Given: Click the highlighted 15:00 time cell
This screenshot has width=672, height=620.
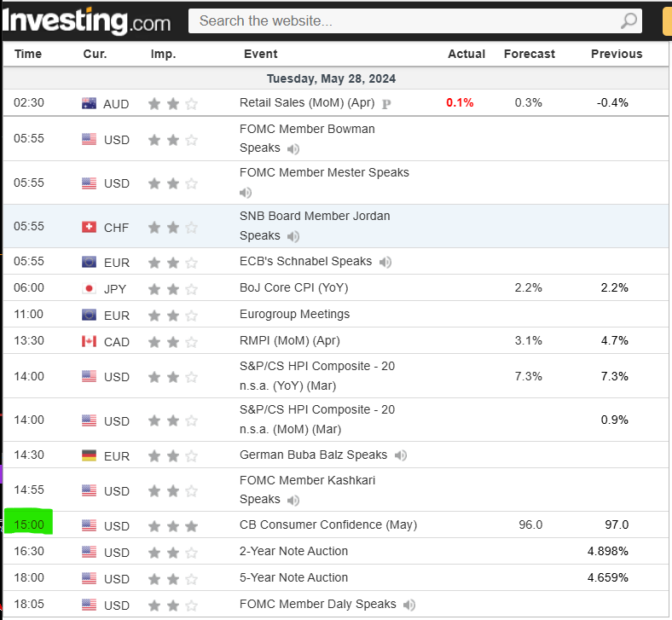Looking at the screenshot, I should [29, 524].
